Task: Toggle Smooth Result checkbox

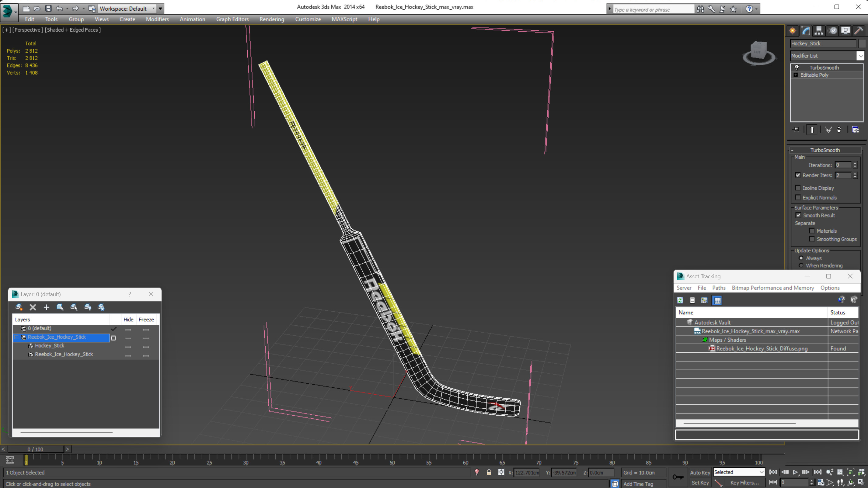Action: click(x=798, y=215)
